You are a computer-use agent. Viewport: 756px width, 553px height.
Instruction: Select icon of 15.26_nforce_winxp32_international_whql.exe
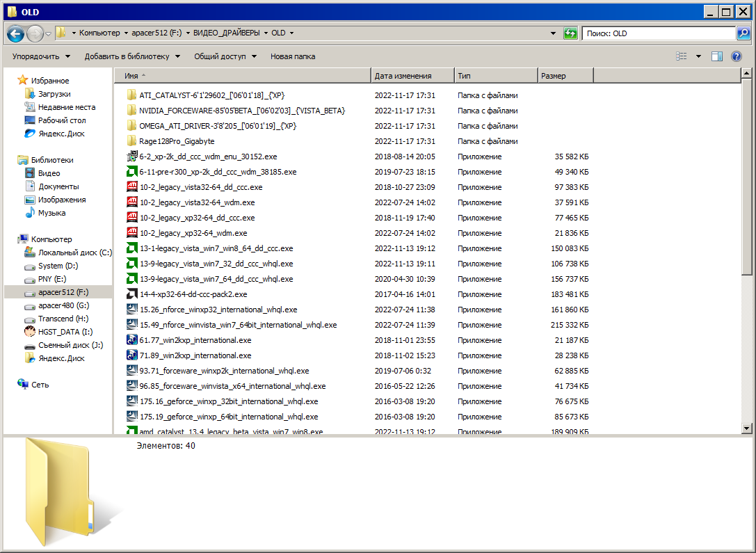(x=132, y=310)
